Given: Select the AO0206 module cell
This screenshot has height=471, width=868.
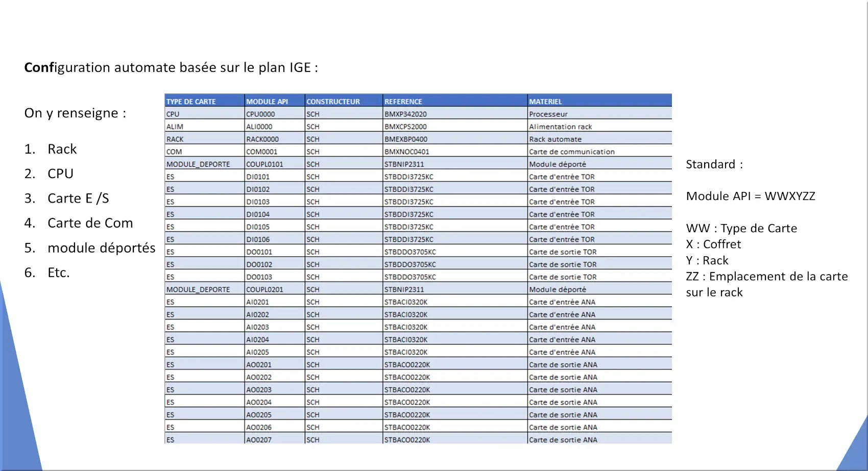Looking at the screenshot, I should pos(275,427).
